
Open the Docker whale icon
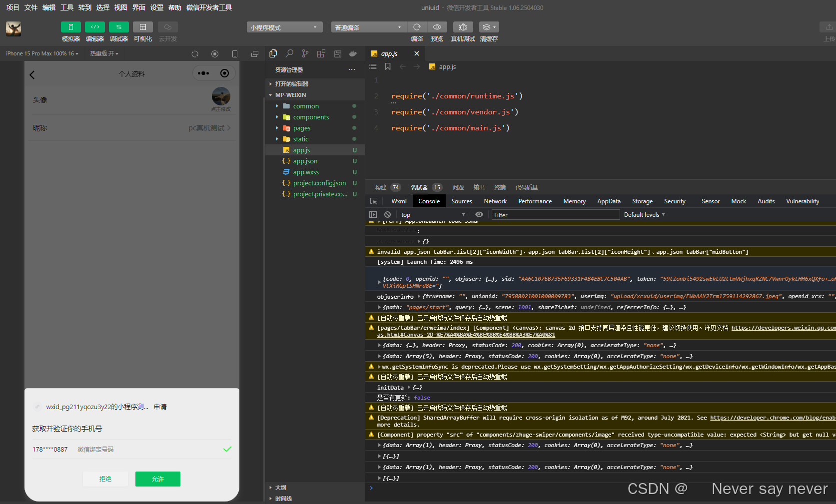coord(353,53)
